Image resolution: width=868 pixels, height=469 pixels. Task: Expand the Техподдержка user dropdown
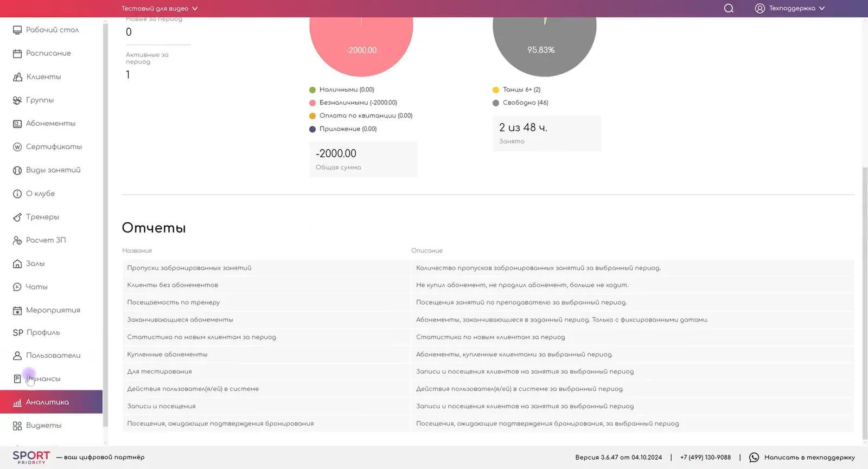790,8
